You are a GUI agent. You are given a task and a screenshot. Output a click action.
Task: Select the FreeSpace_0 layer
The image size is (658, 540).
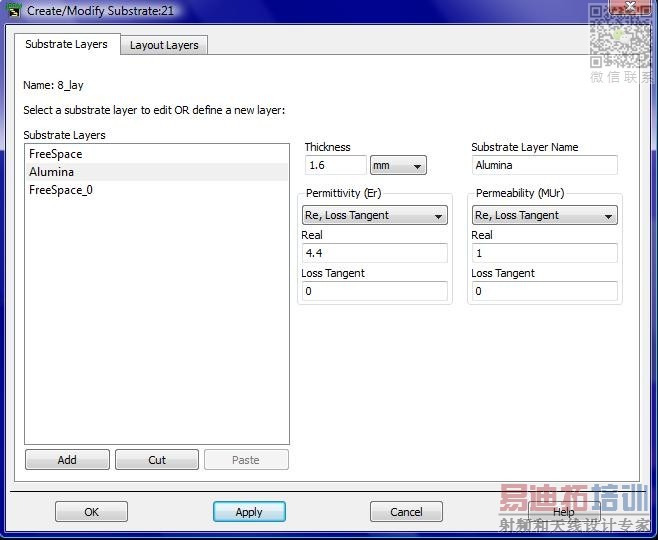[x=157, y=190]
